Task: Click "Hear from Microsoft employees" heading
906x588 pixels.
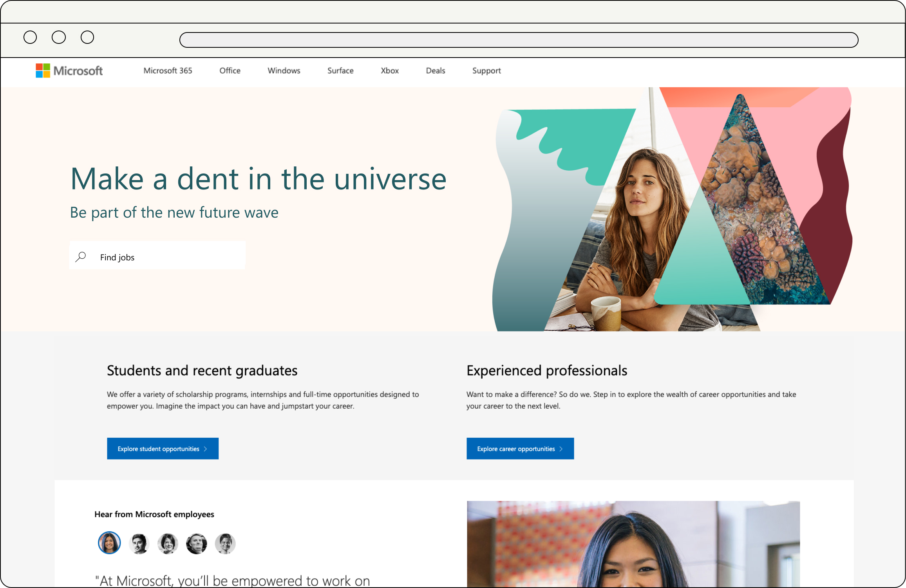Action: 154,514
